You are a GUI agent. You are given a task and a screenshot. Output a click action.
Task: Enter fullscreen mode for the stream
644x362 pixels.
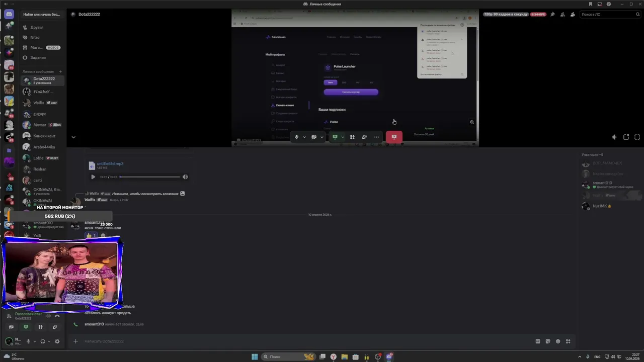click(x=637, y=137)
